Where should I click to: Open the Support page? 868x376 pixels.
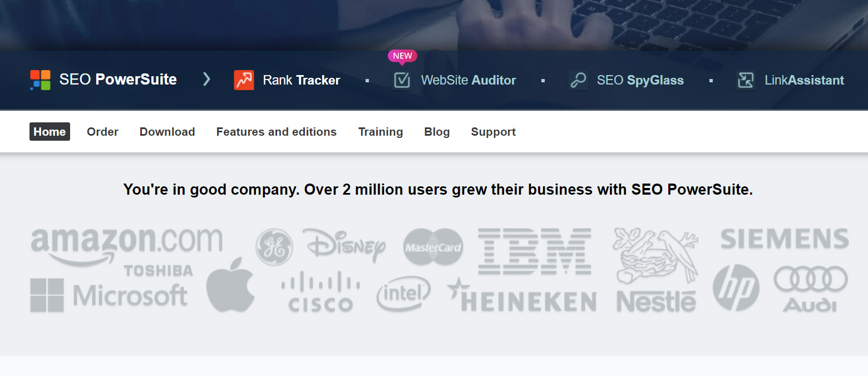[x=493, y=132]
